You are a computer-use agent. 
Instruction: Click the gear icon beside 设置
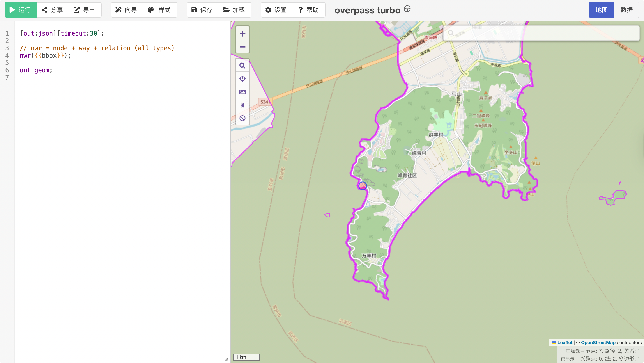pyautogui.click(x=268, y=10)
